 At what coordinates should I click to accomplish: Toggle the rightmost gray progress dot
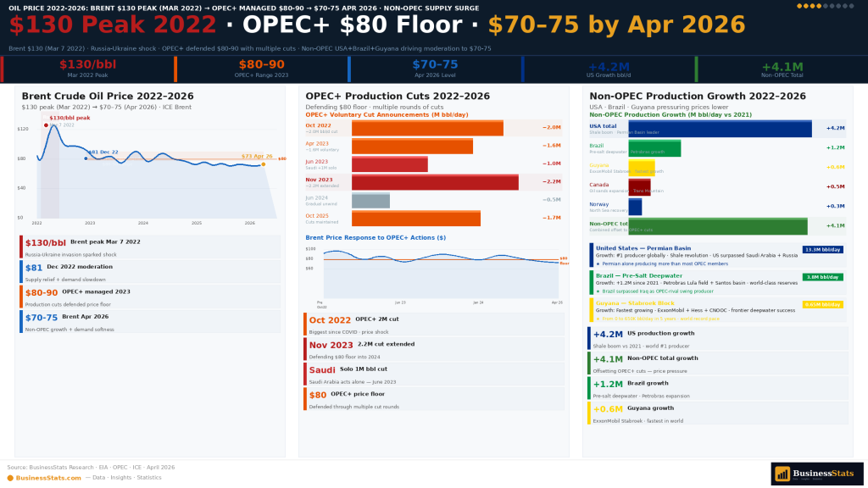click(x=851, y=6)
